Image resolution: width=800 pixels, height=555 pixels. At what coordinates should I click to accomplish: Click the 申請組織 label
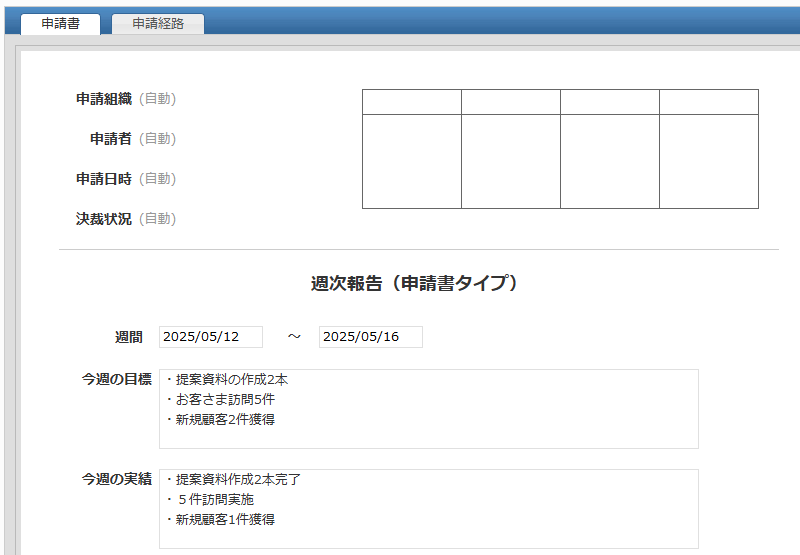[x=104, y=99]
